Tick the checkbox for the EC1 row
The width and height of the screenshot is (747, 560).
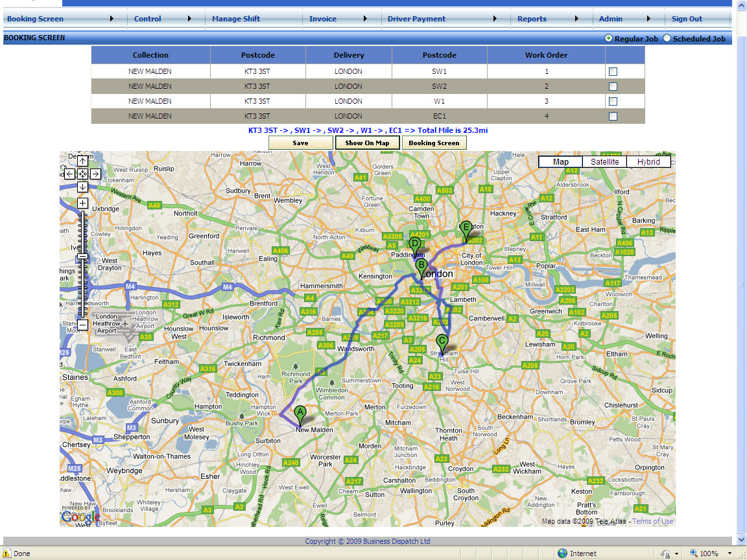coord(613,116)
